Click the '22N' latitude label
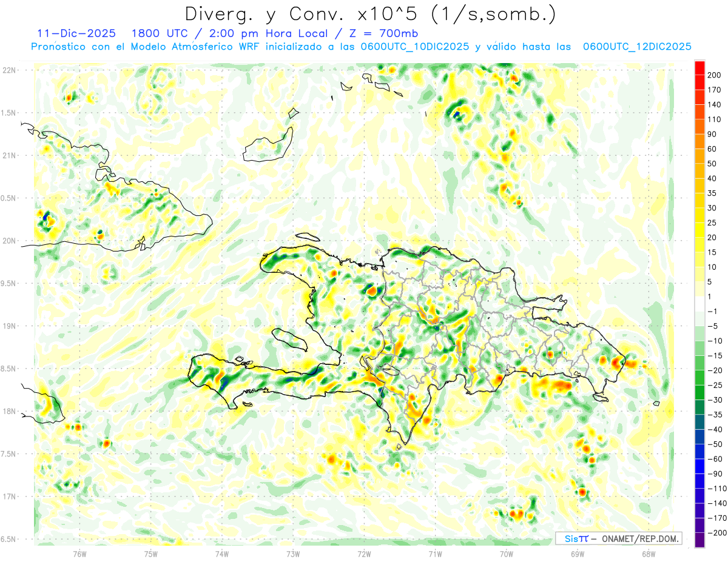 pyautogui.click(x=9, y=70)
